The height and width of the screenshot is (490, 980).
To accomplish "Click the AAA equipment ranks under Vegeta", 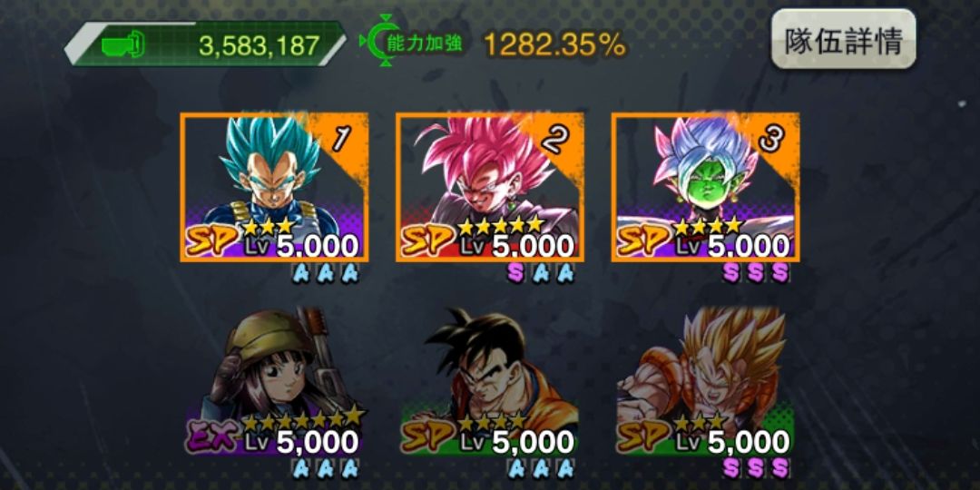I will click(x=325, y=272).
